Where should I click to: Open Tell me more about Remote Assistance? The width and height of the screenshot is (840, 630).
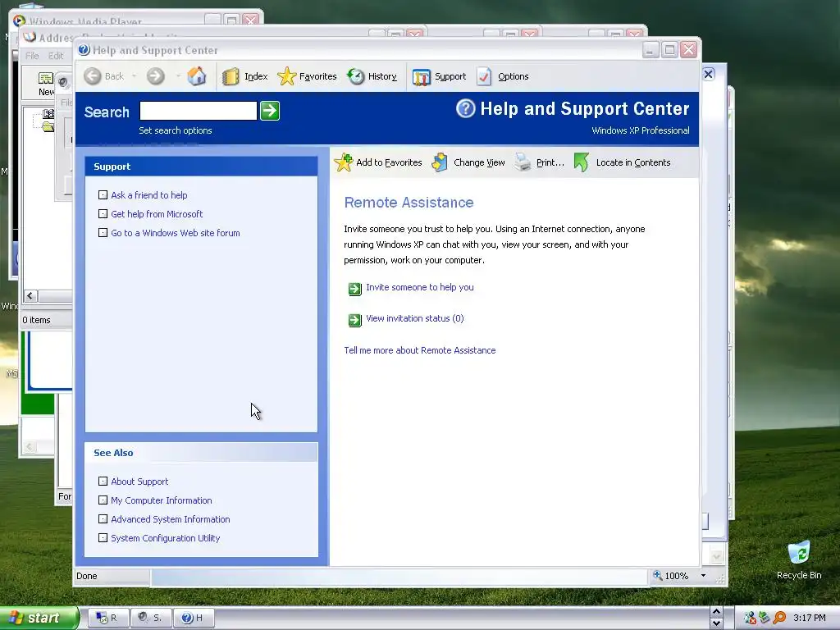click(x=419, y=350)
